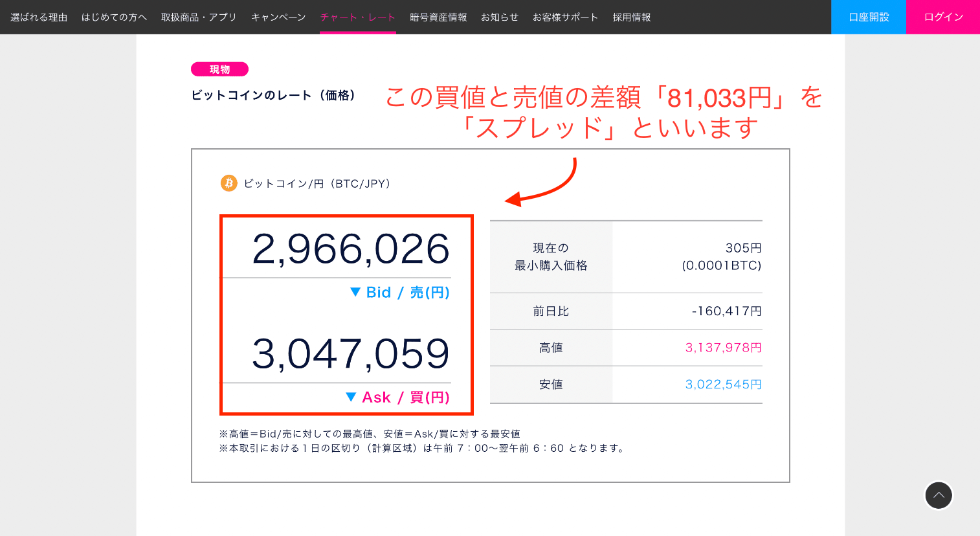Click the ※高値＝Bid/売 footnote line

pos(370,434)
